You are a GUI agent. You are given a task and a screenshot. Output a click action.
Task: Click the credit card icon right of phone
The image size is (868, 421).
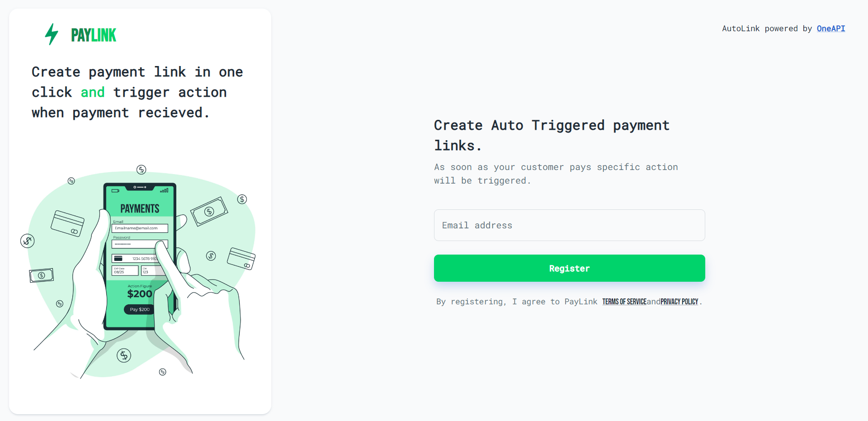(x=241, y=259)
